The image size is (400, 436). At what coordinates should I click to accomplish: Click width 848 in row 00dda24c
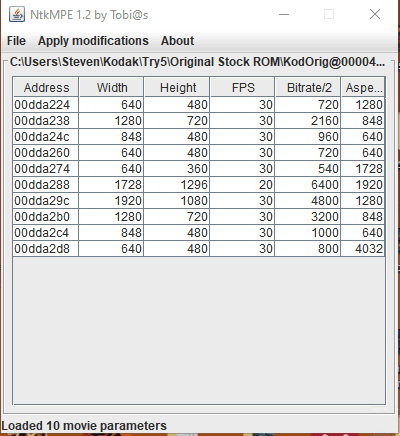point(111,137)
